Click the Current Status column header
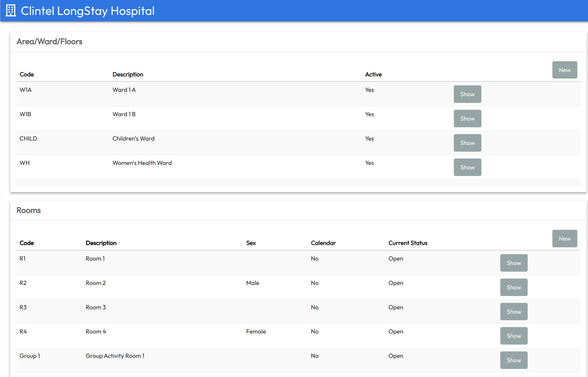The height and width of the screenshot is (377, 588). [x=408, y=243]
